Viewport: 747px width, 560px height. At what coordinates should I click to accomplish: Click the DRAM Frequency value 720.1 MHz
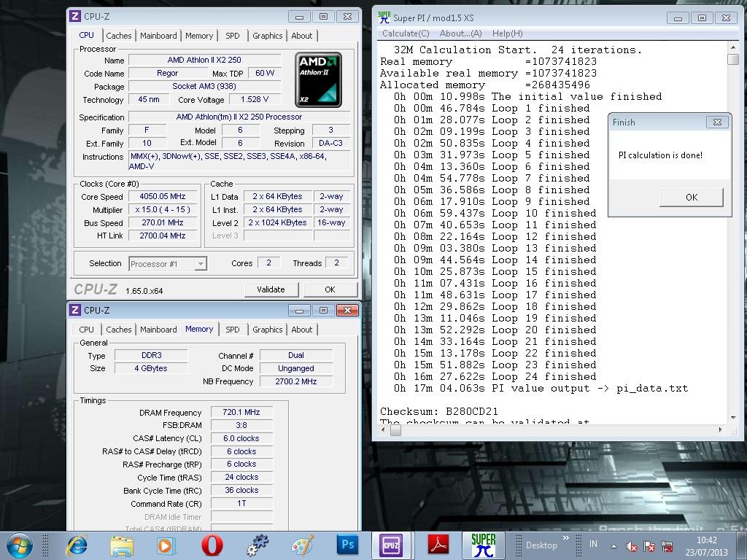click(x=241, y=412)
